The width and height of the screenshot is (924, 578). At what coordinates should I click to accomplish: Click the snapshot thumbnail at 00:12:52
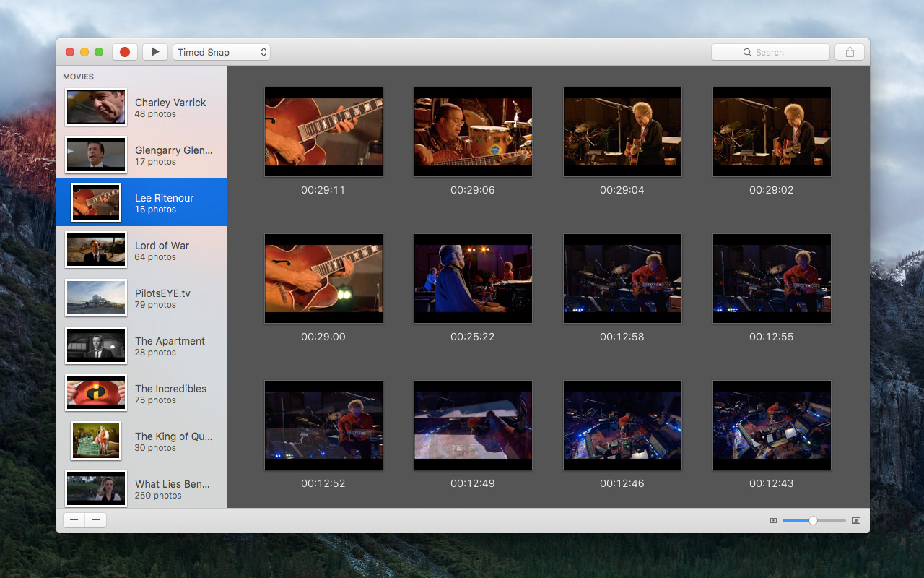(323, 425)
